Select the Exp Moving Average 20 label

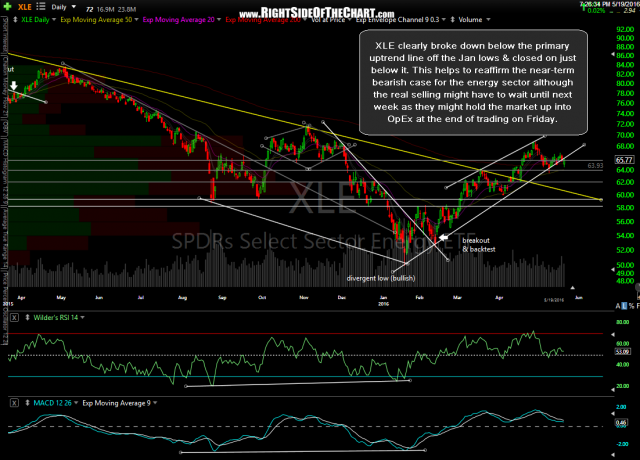(178, 20)
